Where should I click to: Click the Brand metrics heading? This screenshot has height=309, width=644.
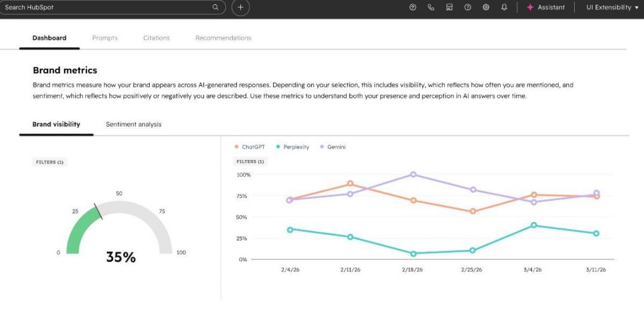click(65, 70)
